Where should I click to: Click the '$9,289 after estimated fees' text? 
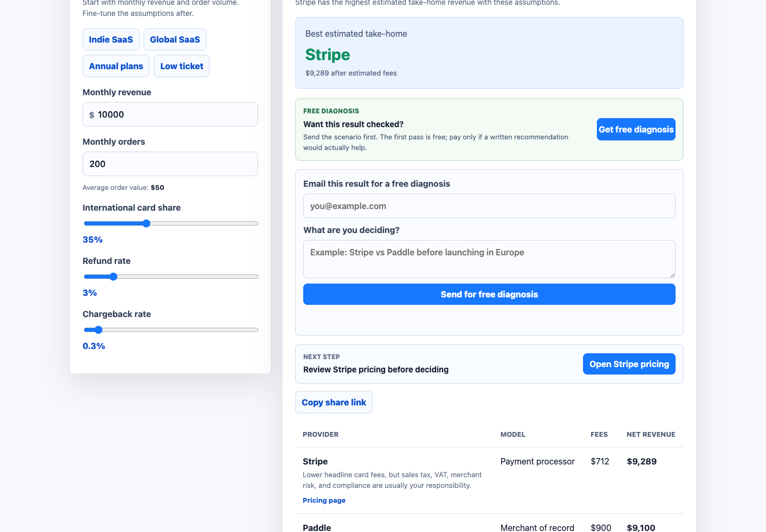click(x=351, y=73)
